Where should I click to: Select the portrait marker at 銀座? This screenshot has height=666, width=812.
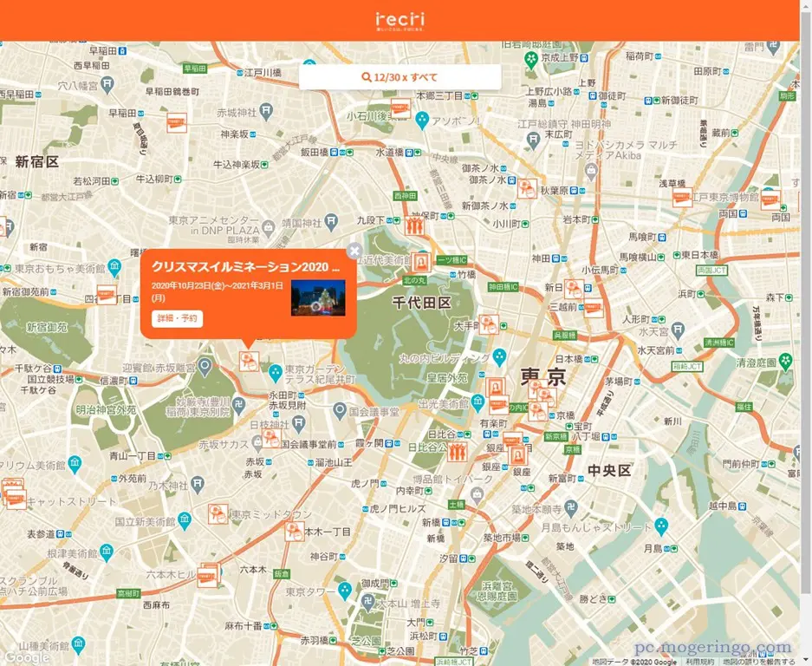[x=517, y=456]
